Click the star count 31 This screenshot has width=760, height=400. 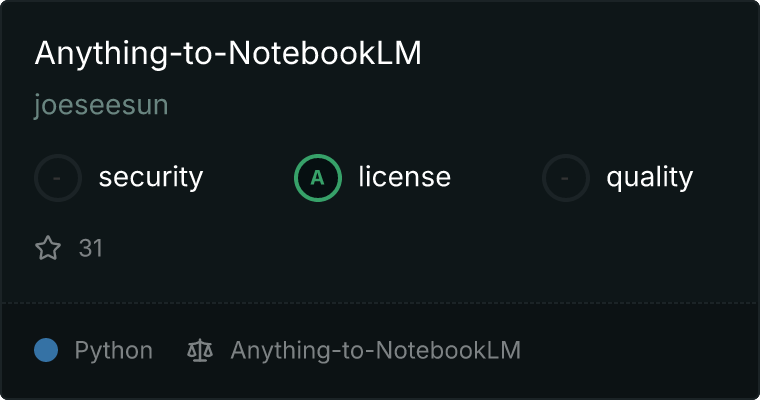tap(91, 248)
